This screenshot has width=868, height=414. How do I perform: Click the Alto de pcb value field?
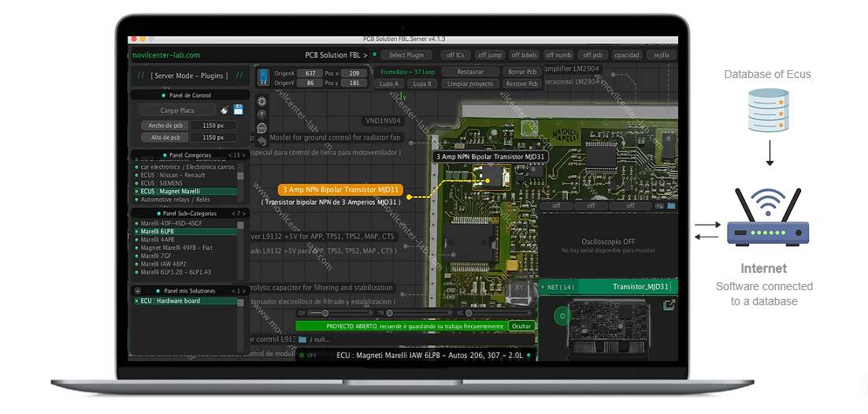tap(213, 137)
